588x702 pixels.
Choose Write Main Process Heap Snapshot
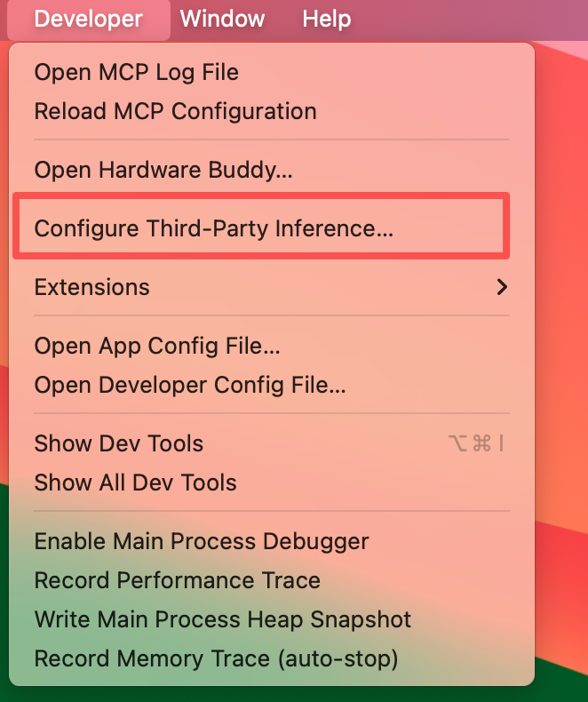click(x=223, y=619)
